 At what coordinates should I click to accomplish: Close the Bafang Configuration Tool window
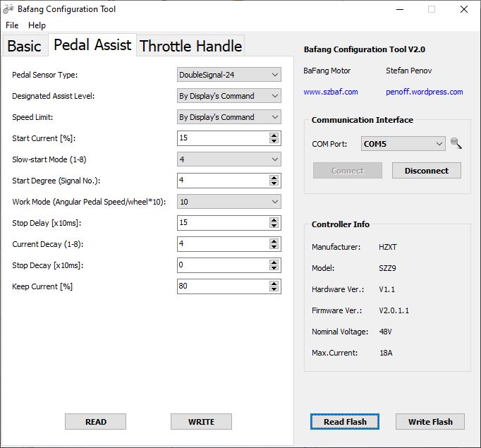[464, 9]
